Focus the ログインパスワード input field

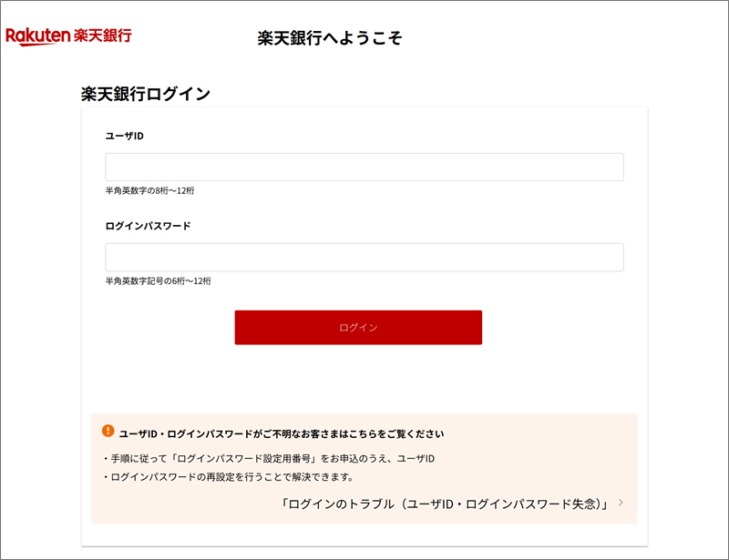pos(364,257)
